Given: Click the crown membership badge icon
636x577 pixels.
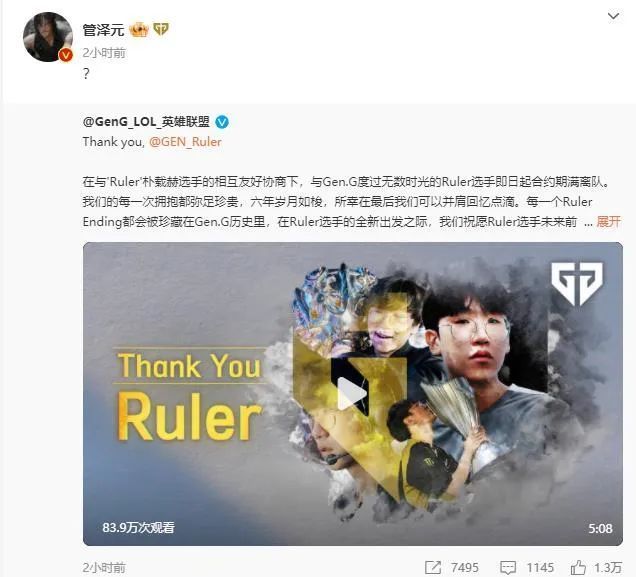Looking at the screenshot, I should tap(139, 30).
